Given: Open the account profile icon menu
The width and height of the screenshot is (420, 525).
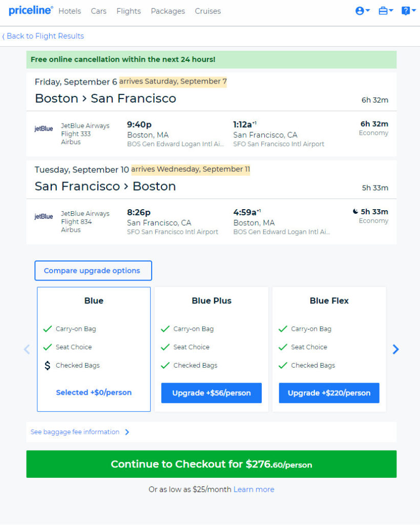Looking at the screenshot, I should tap(363, 11).
